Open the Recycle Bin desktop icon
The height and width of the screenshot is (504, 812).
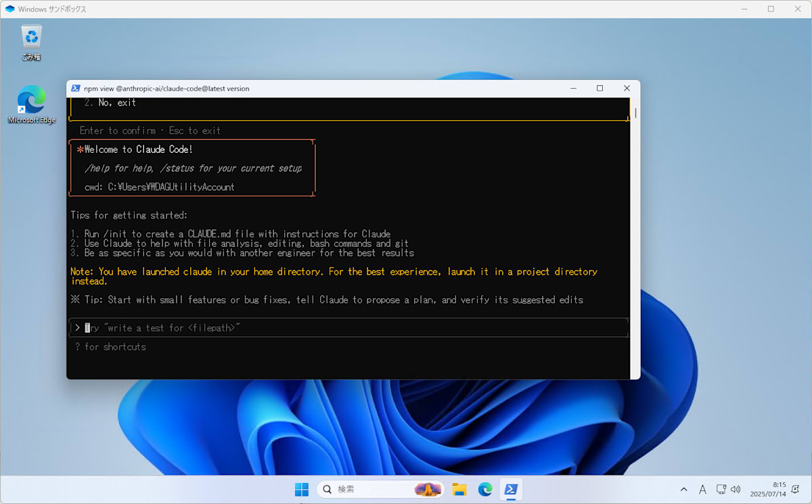[x=31, y=43]
